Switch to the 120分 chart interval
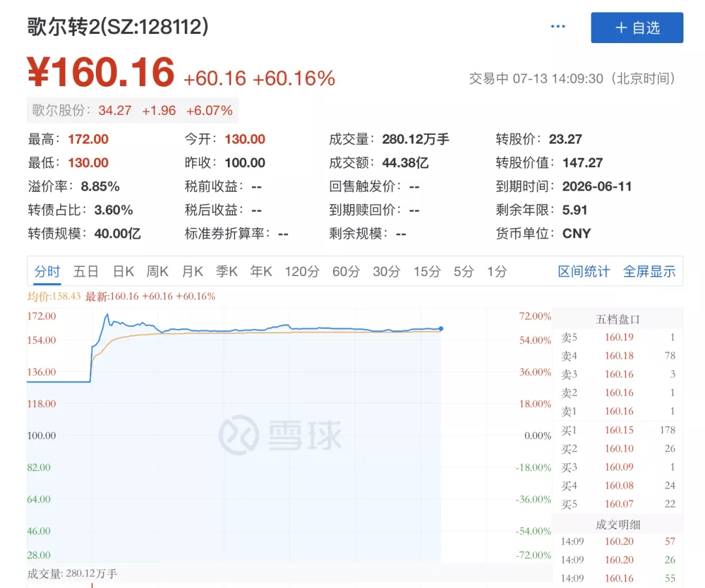This screenshot has height=588, width=705. (302, 271)
